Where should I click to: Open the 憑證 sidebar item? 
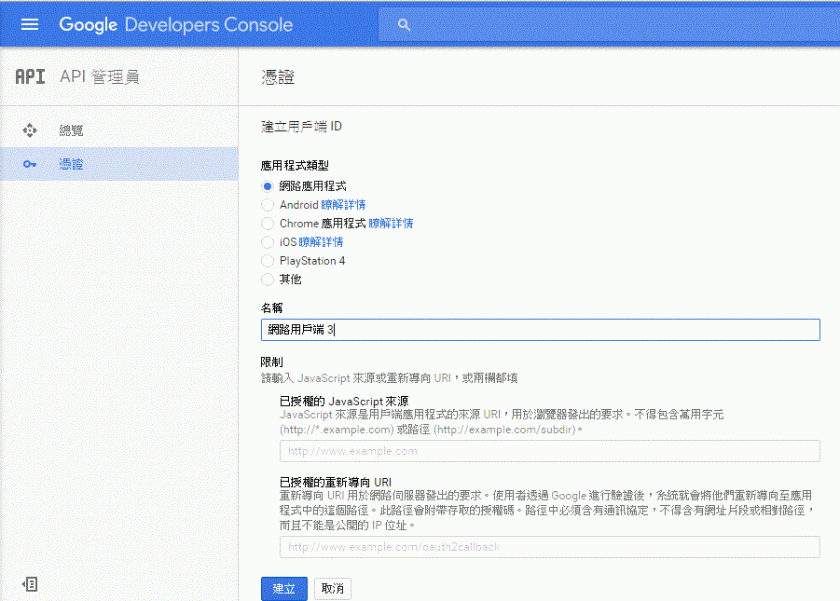click(72, 164)
